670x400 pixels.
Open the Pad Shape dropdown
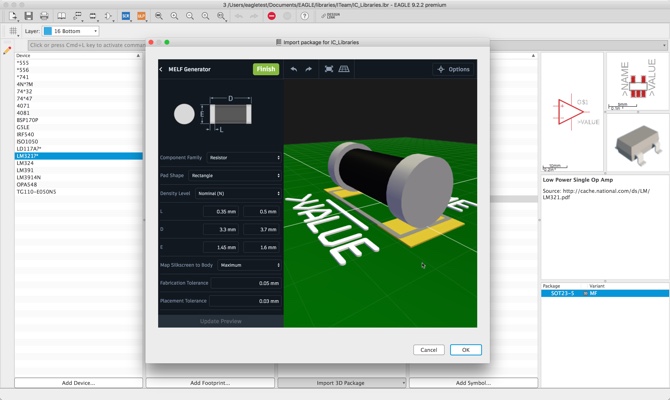[x=235, y=176]
